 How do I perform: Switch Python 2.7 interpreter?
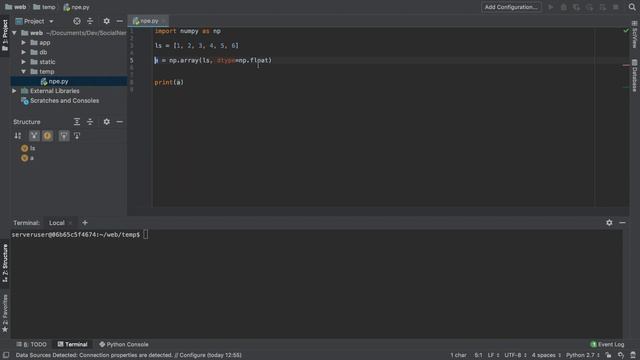click(582, 355)
